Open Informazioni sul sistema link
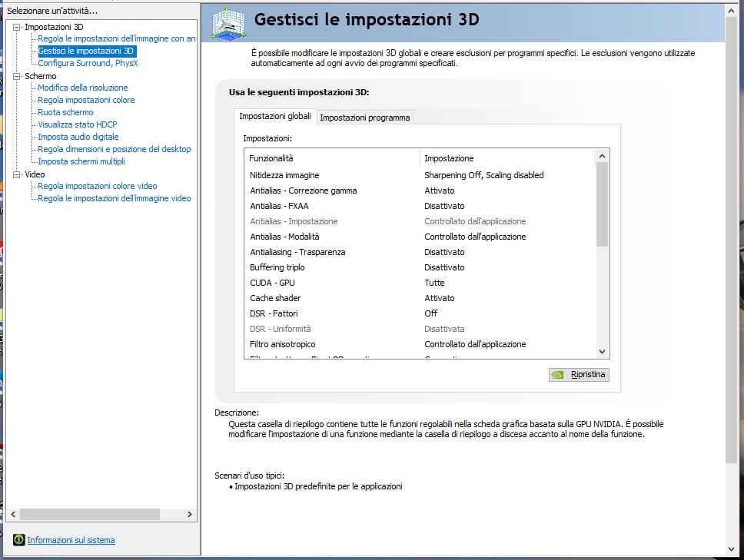744x560 pixels. coord(71,540)
